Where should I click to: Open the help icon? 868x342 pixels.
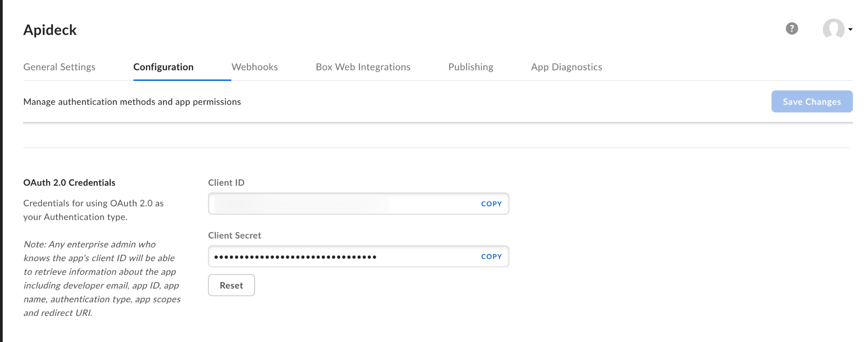click(791, 28)
